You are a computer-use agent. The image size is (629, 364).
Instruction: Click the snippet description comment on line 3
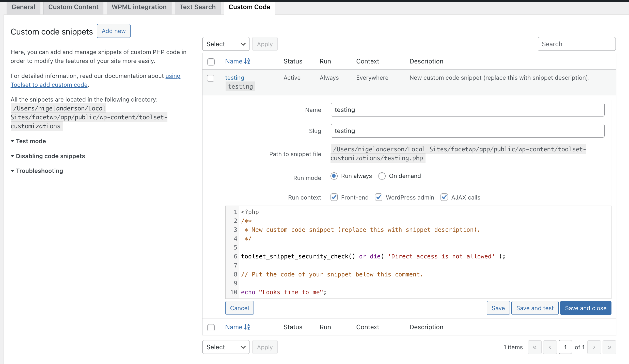(362, 230)
